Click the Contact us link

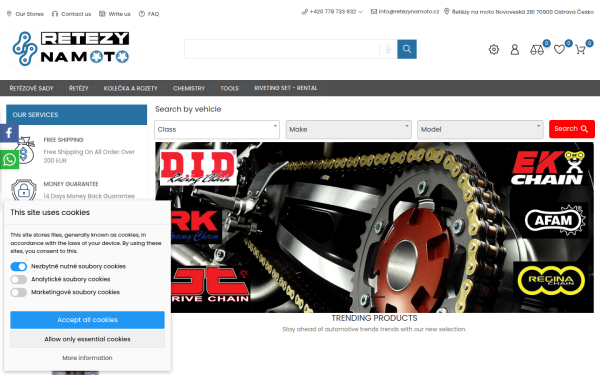[x=72, y=14]
